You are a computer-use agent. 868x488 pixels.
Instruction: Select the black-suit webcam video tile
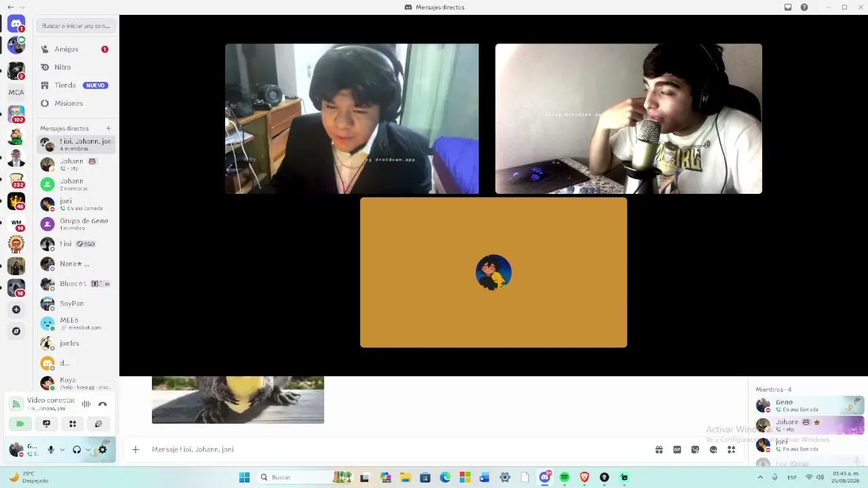click(352, 119)
